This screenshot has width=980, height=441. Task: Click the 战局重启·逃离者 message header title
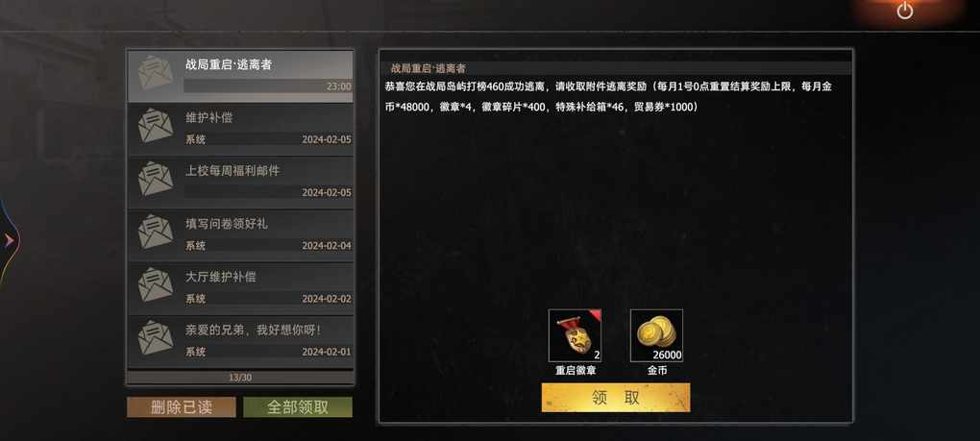coord(429,68)
